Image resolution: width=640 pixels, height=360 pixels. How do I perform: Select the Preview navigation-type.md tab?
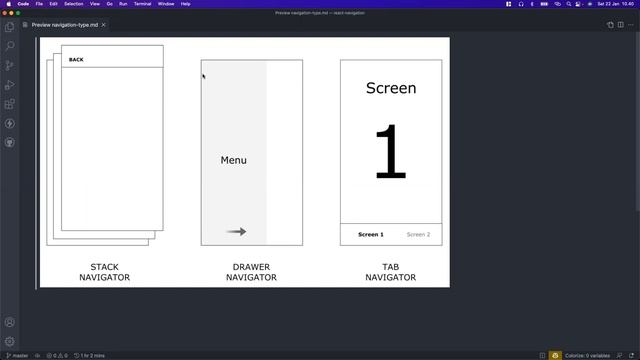(64, 25)
